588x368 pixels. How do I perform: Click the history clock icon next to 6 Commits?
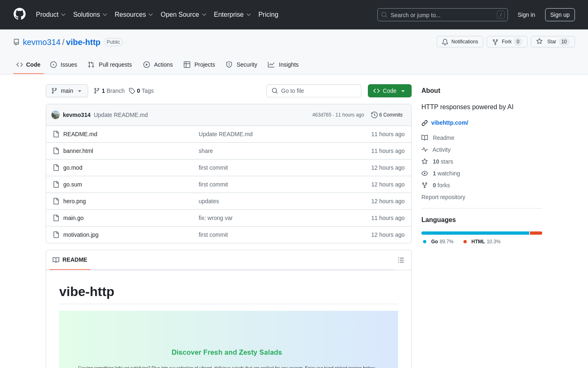374,115
